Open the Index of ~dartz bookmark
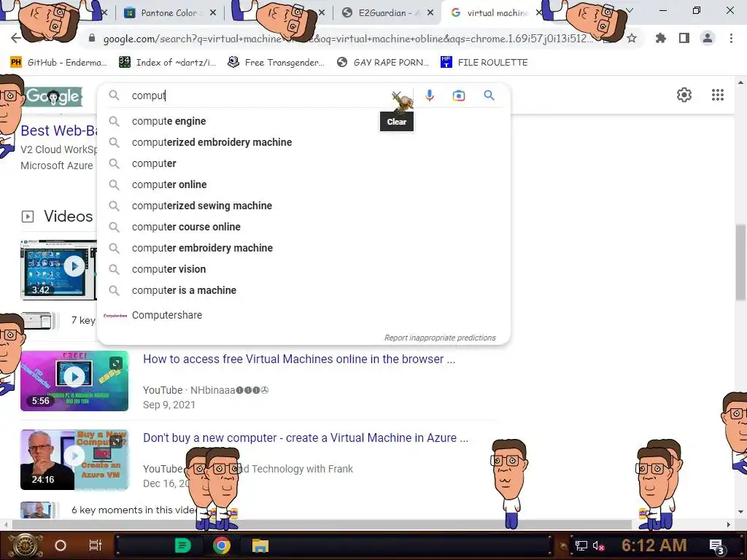The width and height of the screenshot is (747, 560). coord(167,63)
